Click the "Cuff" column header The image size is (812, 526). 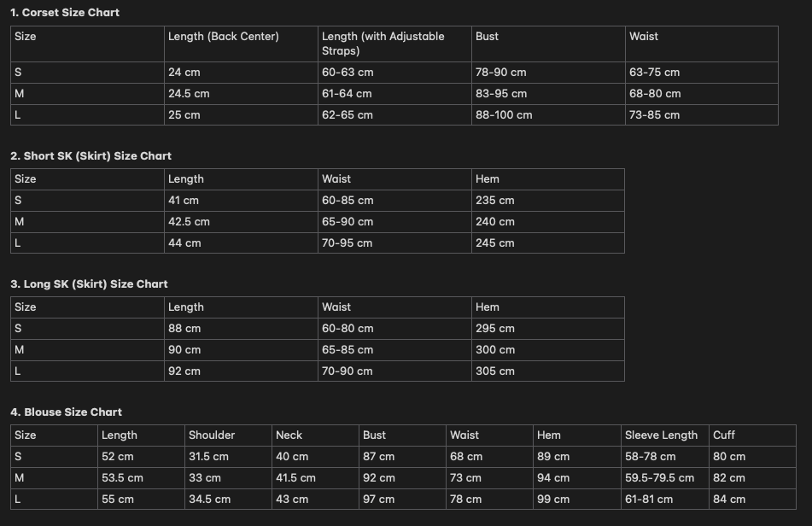[x=724, y=435]
